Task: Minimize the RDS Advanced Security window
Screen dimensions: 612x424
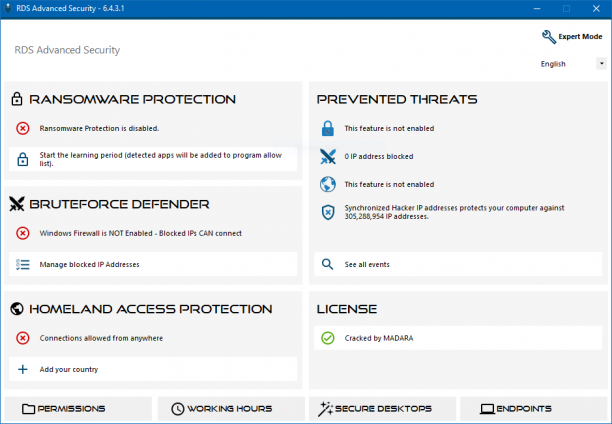Action: [537, 9]
